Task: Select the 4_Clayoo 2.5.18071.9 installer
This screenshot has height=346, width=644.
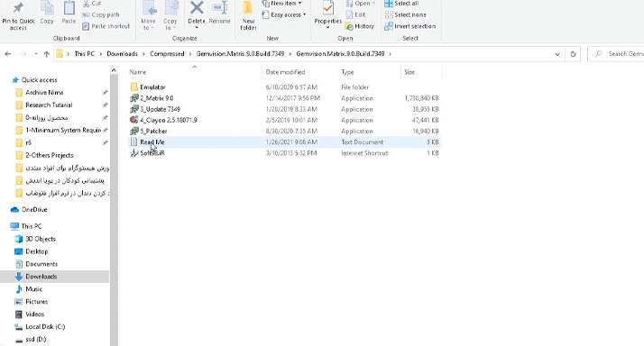Action: click(x=169, y=120)
